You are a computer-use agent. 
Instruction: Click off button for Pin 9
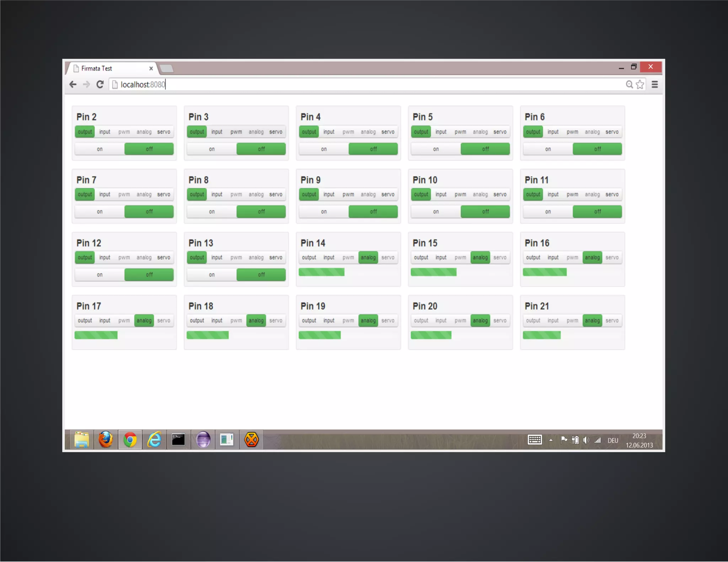pos(373,212)
